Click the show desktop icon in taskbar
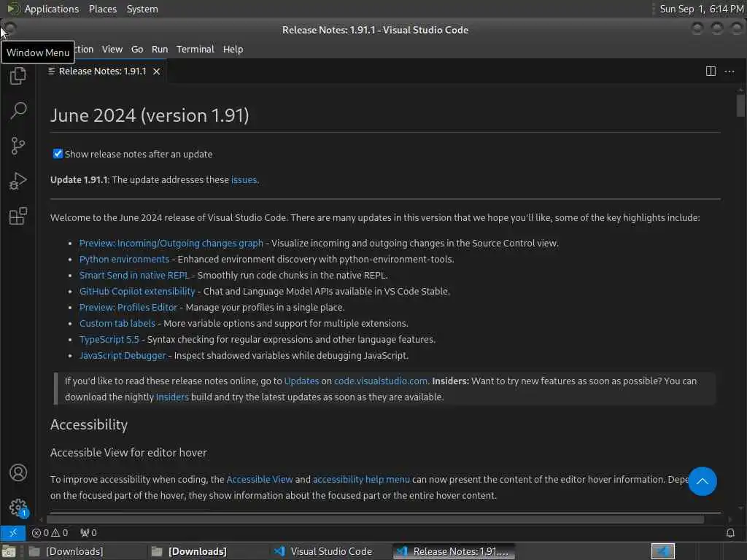Screen dimensions: 747x560 (x=8, y=552)
